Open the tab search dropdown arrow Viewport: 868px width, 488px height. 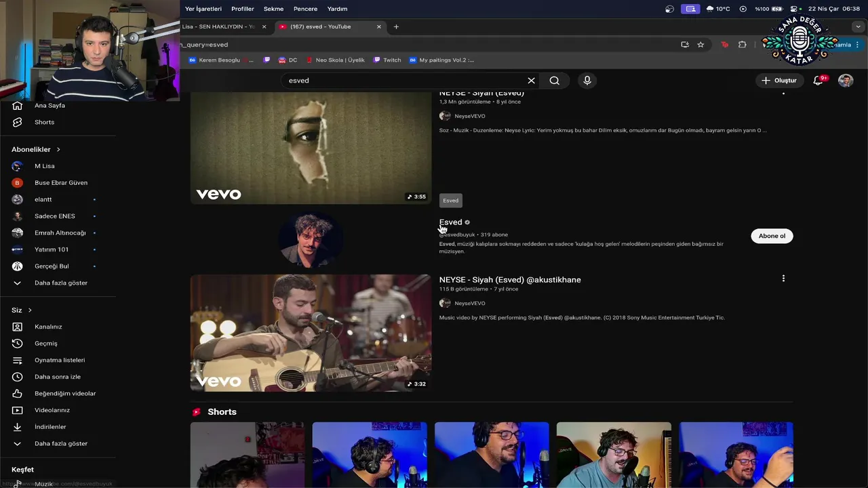[858, 26]
